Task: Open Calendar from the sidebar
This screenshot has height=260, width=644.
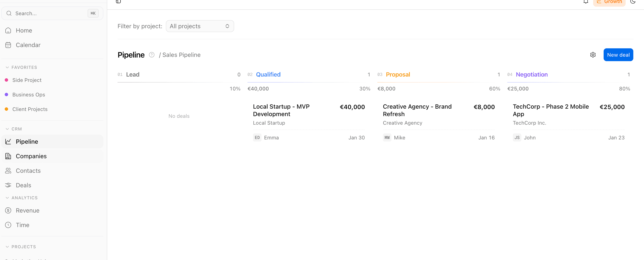Action: (x=28, y=45)
